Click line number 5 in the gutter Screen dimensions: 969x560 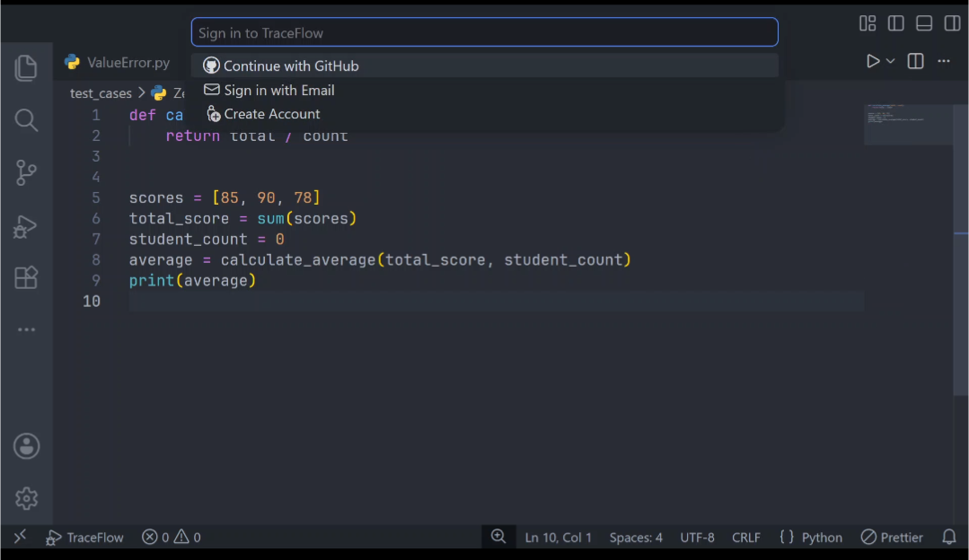[x=96, y=197]
